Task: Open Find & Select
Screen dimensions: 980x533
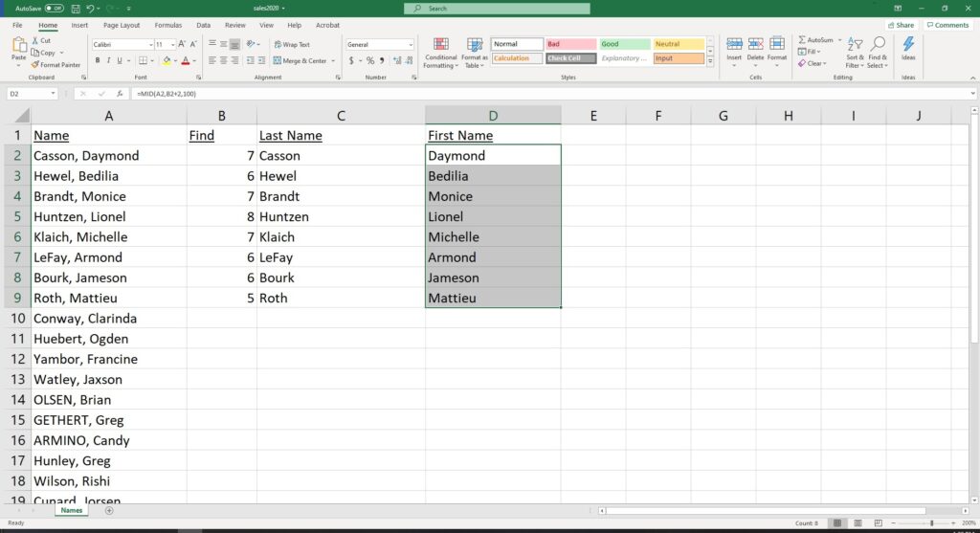Action: [878, 54]
